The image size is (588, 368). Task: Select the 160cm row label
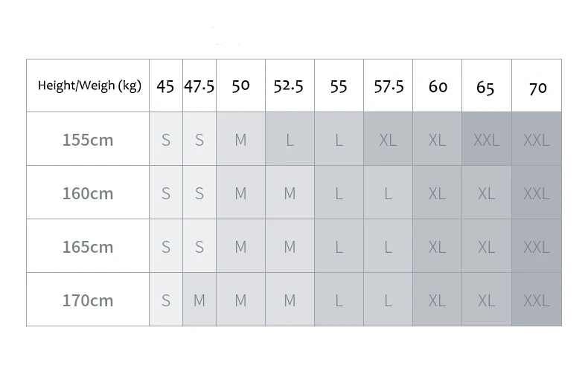click(x=88, y=193)
